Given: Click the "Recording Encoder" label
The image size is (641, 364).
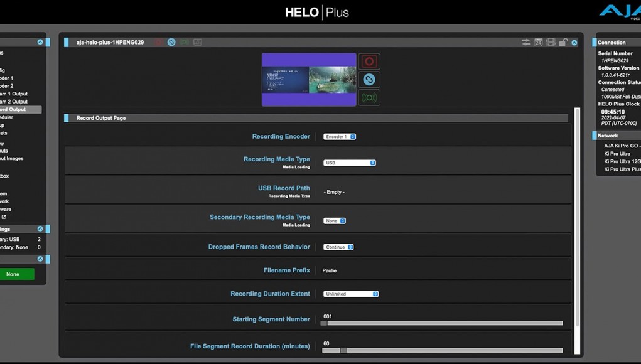Looking at the screenshot, I should (281, 136).
